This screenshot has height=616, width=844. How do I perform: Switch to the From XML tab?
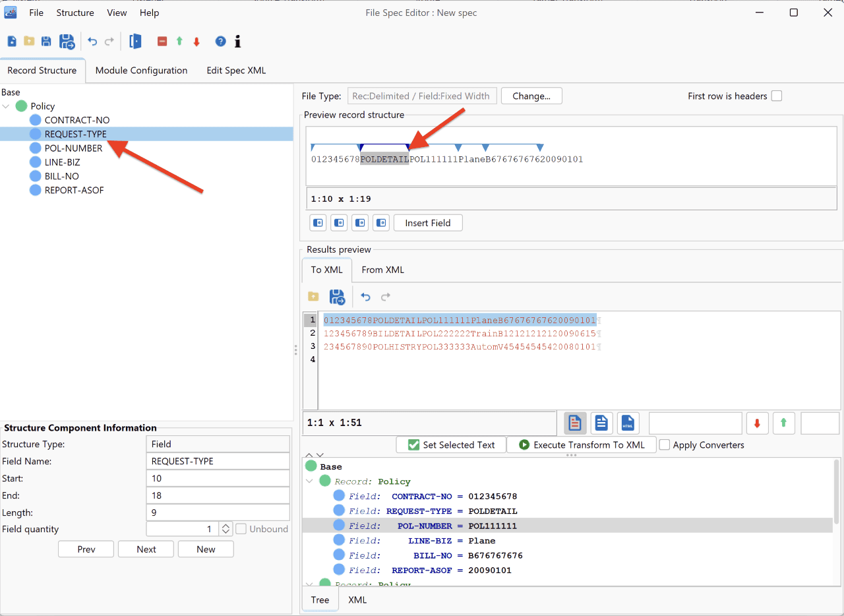[x=383, y=270]
